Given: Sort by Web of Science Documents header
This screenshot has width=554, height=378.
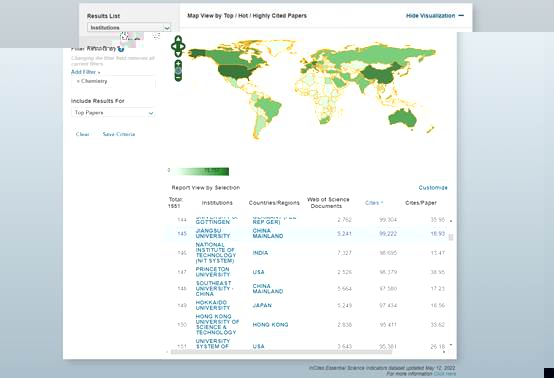Looking at the screenshot, I should pyautogui.click(x=328, y=203).
